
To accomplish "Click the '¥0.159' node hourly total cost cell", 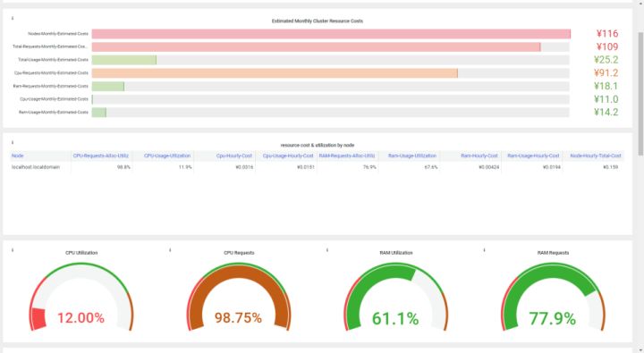I will [x=611, y=167].
